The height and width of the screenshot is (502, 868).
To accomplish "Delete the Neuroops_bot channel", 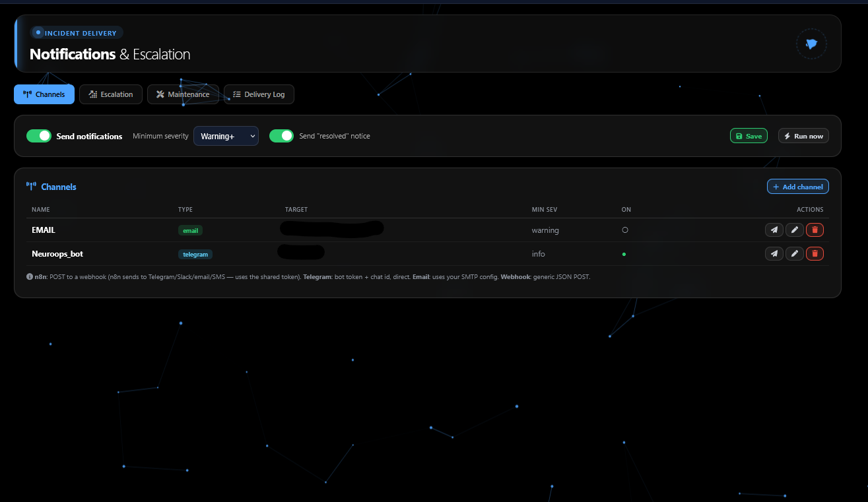I will [x=815, y=254].
